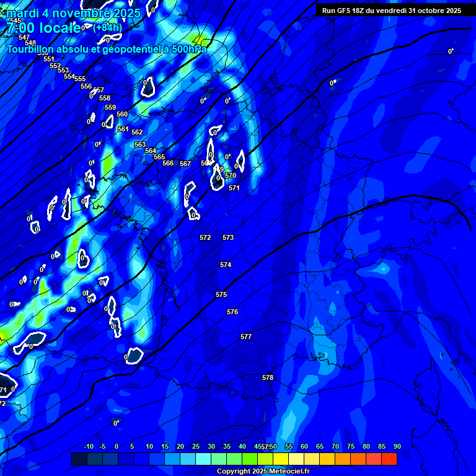Pick the pure yellow swatch in legend

281,459
